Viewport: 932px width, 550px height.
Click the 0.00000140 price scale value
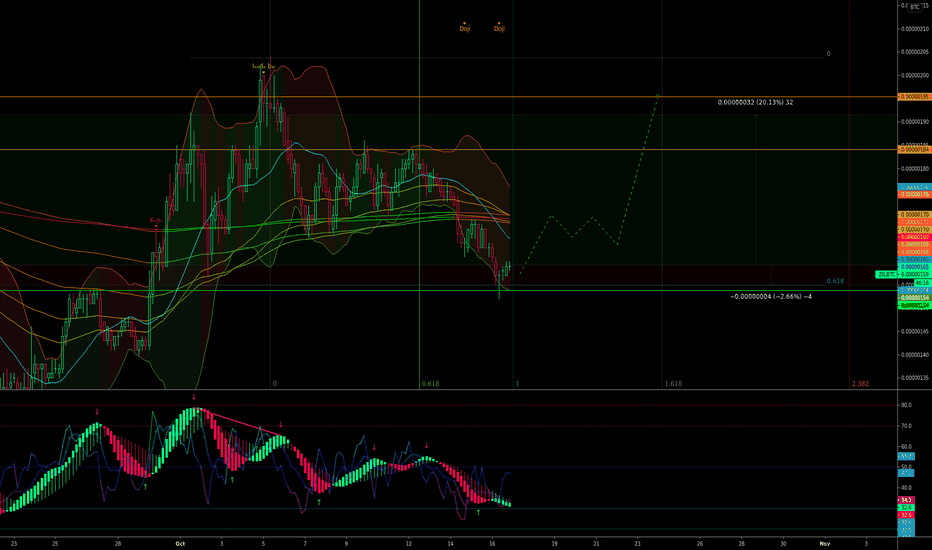916,355
